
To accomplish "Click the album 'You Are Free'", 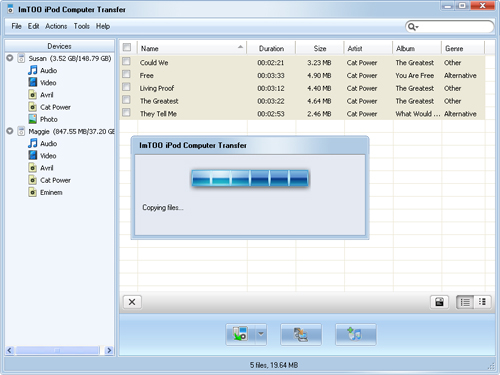I will tap(415, 76).
